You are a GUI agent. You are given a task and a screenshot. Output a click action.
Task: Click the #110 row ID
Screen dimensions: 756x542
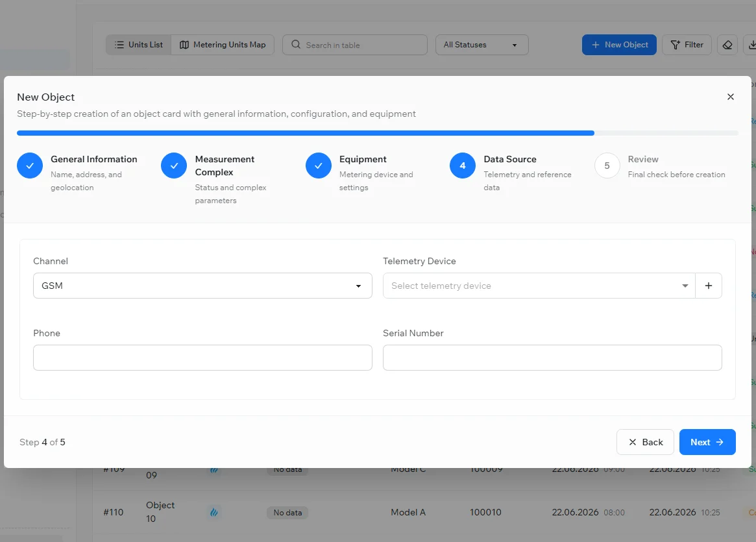pos(114,512)
